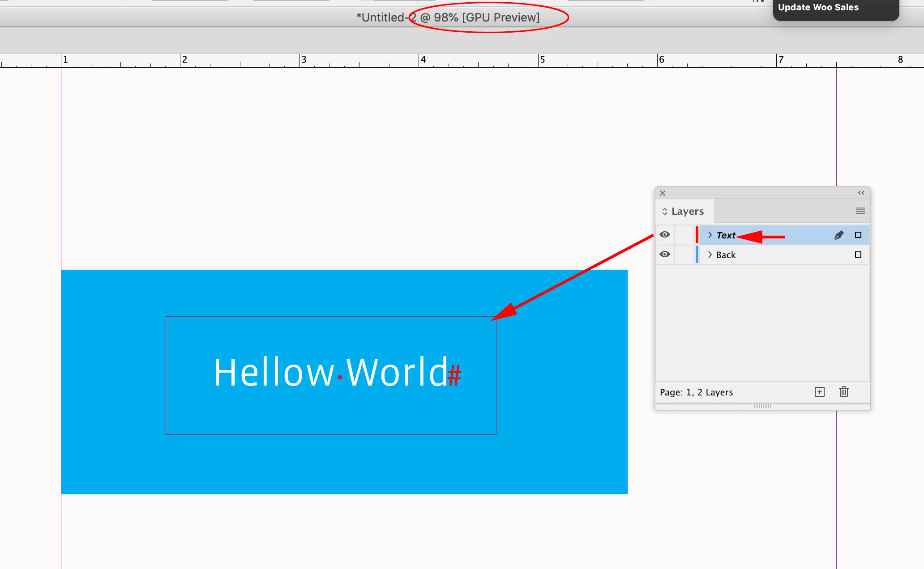This screenshot has height=569, width=924.
Task: Select the Back layer by its name
Action: click(726, 255)
